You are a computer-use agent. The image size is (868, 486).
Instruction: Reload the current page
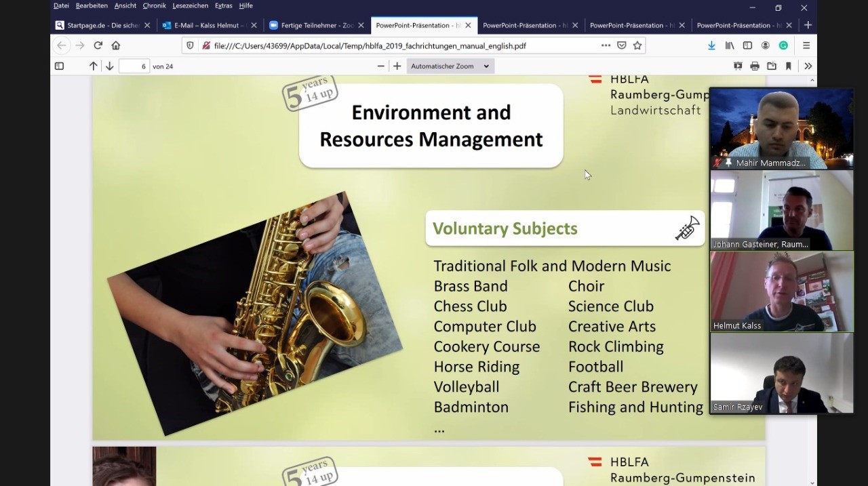[98, 45]
